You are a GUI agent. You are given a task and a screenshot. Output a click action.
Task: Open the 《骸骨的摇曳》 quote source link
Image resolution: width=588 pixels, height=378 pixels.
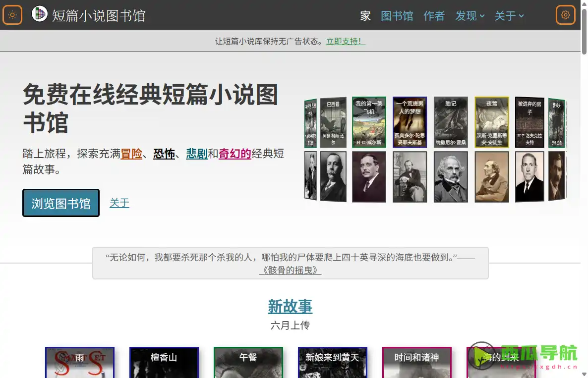pyautogui.click(x=290, y=270)
